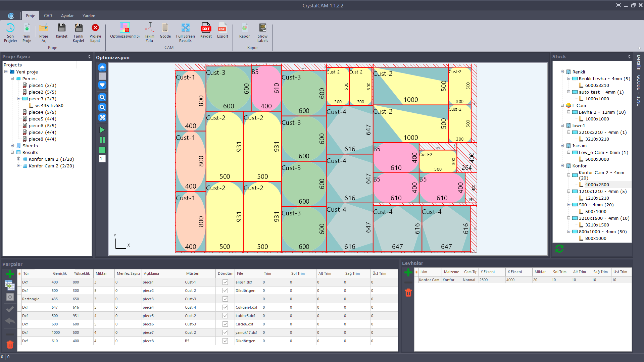Viewport: 644px width, 362px height.
Task: Switch to the CAD ribbon tab
Action: coord(48,16)
